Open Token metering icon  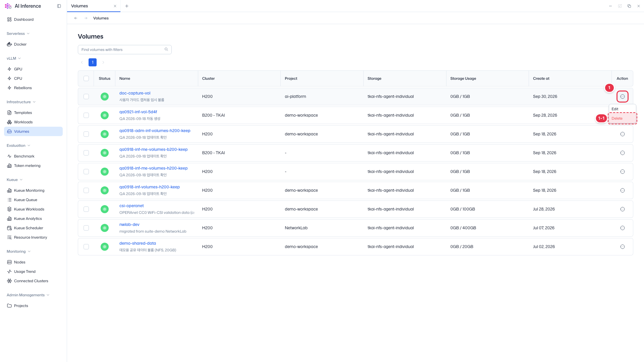tap(9, 166)
